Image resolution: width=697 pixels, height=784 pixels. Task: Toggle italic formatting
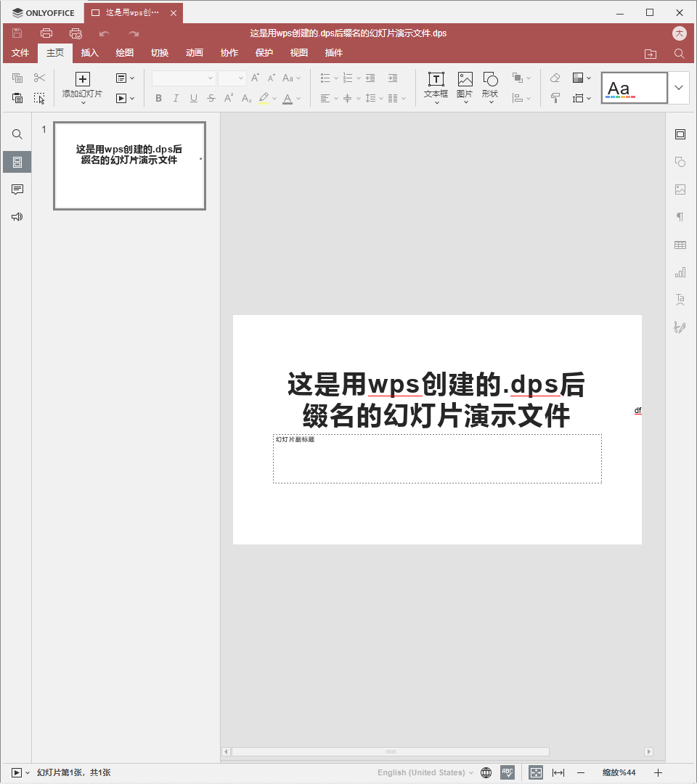point(176,97)
